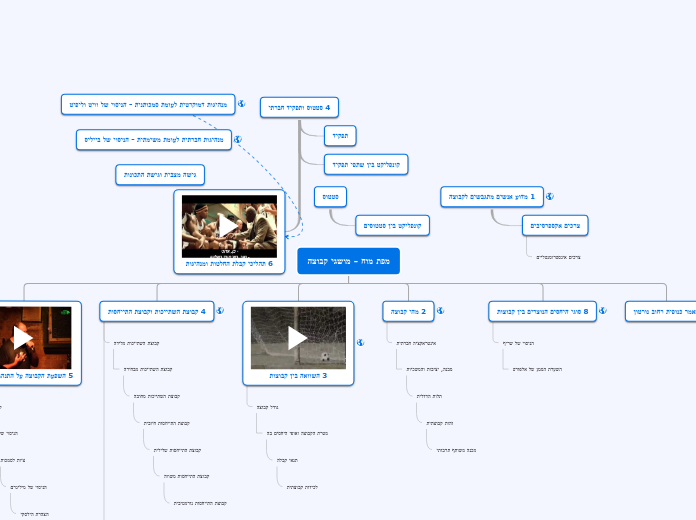Screen dimensions: 696x520
Task: Select subtopic קבוצת התייחסות חיובית
Action: (166, 423)
